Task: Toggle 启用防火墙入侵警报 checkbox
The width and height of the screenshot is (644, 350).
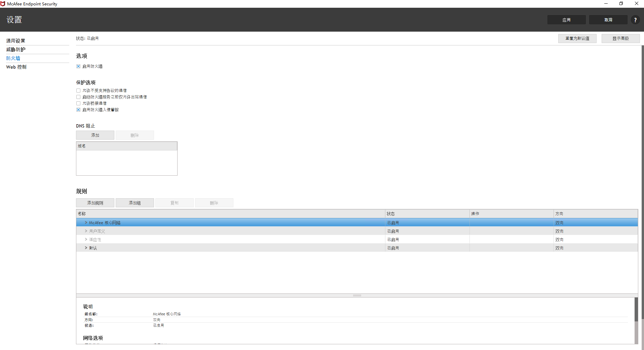Action: tap(78, 110)
